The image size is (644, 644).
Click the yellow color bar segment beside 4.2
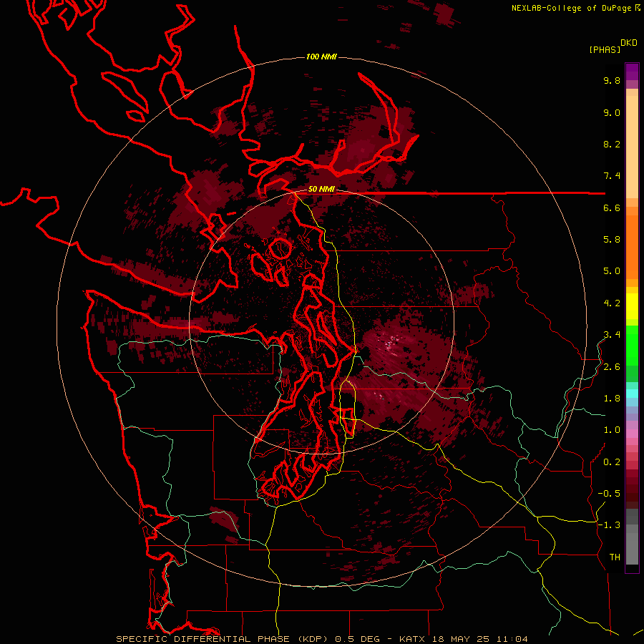[632, 306]
